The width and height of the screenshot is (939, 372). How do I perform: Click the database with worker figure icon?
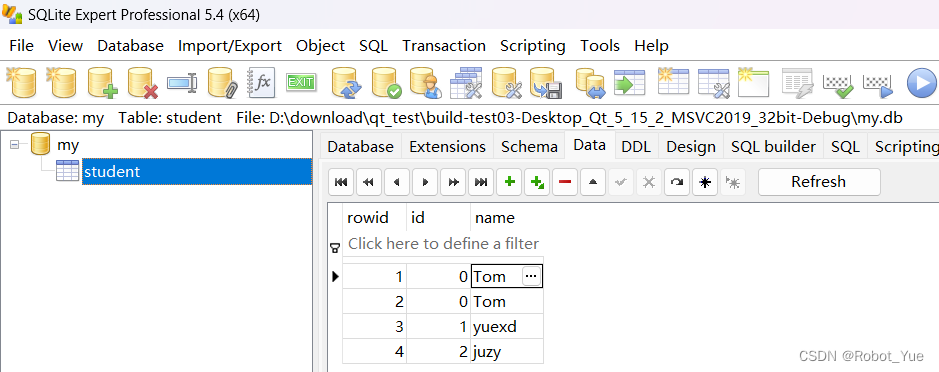point(426,83)
